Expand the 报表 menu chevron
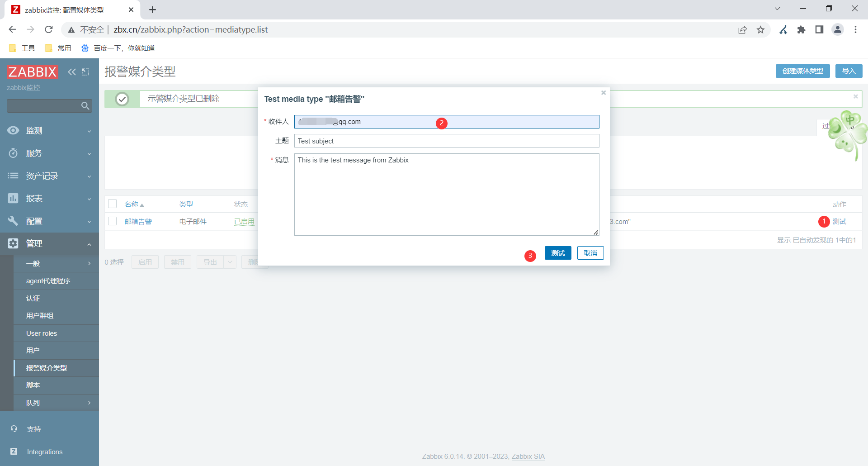Image resolution: width=868 pixels, height=466 pixels. [89, 199]
